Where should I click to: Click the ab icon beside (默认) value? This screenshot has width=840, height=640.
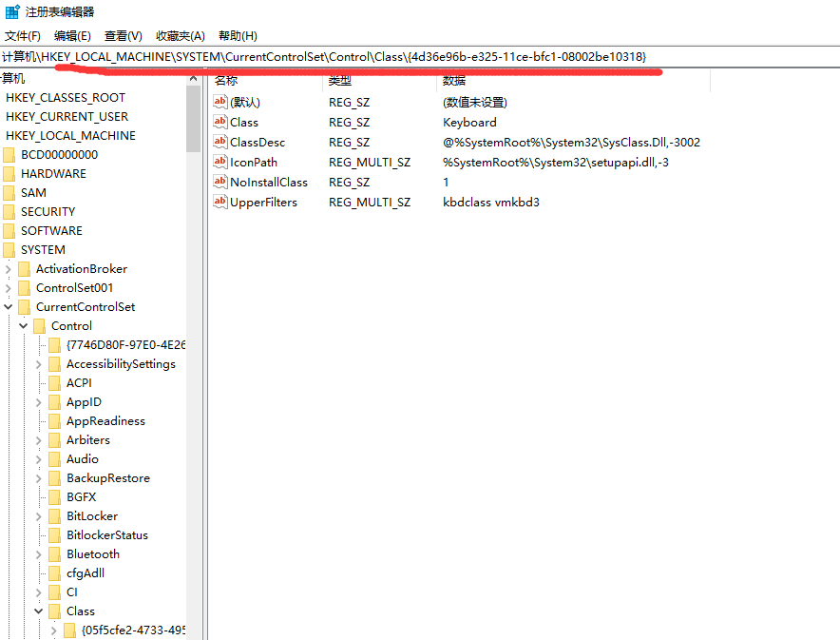[220, 102]
